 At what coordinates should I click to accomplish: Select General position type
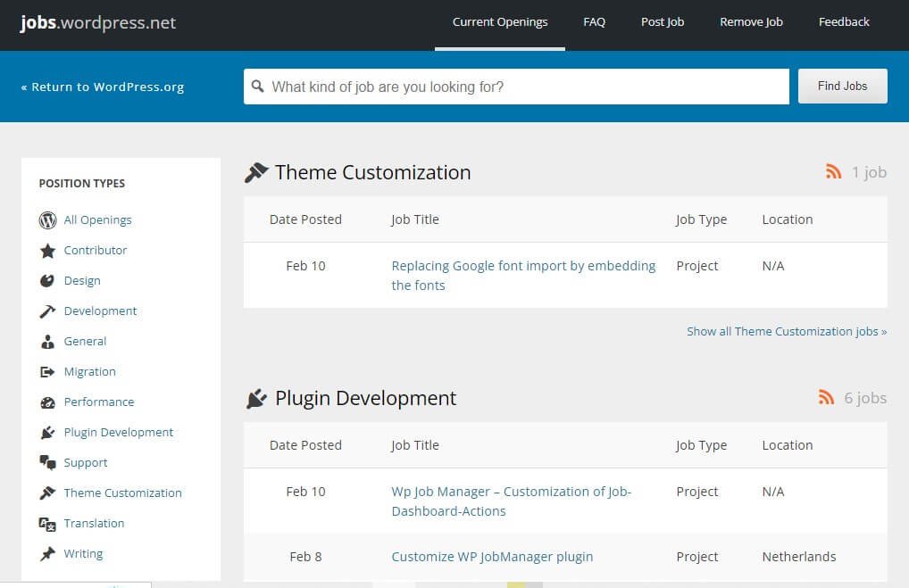(85, 341)
